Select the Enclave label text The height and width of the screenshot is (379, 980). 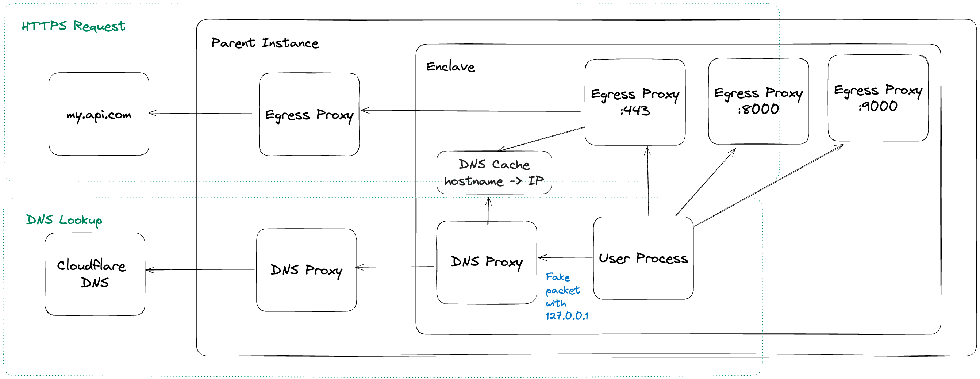tap(450, 67)
